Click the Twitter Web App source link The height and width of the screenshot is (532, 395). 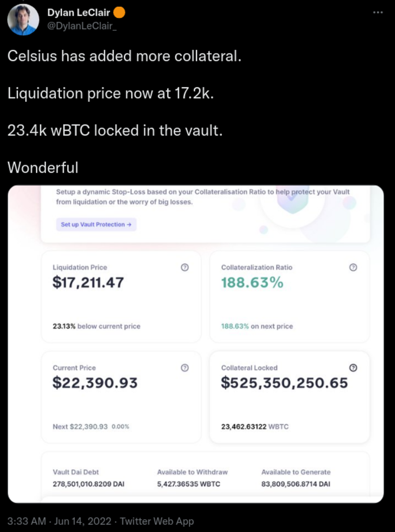coord(157,521)
